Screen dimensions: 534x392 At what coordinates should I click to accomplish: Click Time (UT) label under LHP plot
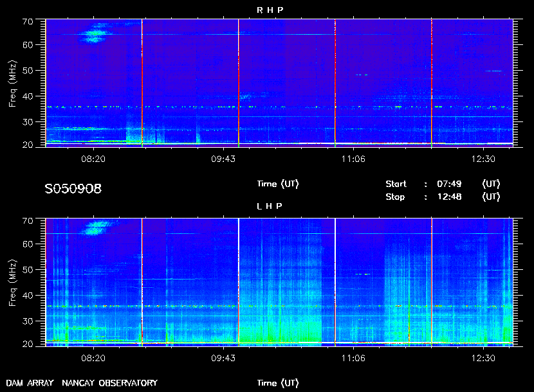pos(278,383)
